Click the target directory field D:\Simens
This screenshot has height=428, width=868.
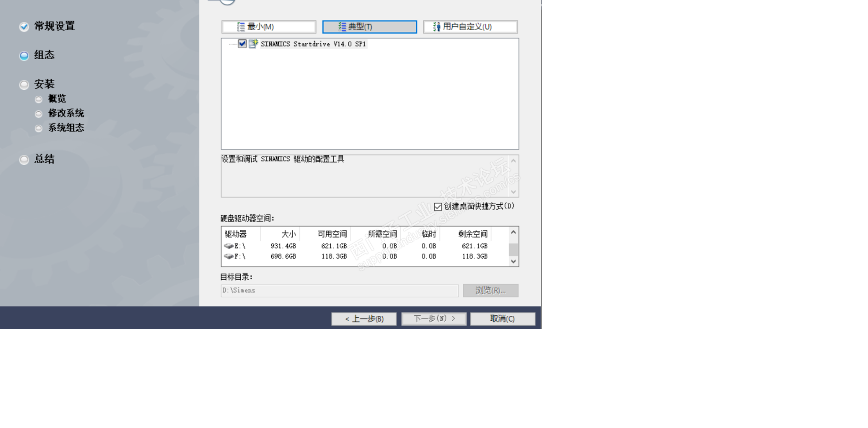(x=339, y=291)
